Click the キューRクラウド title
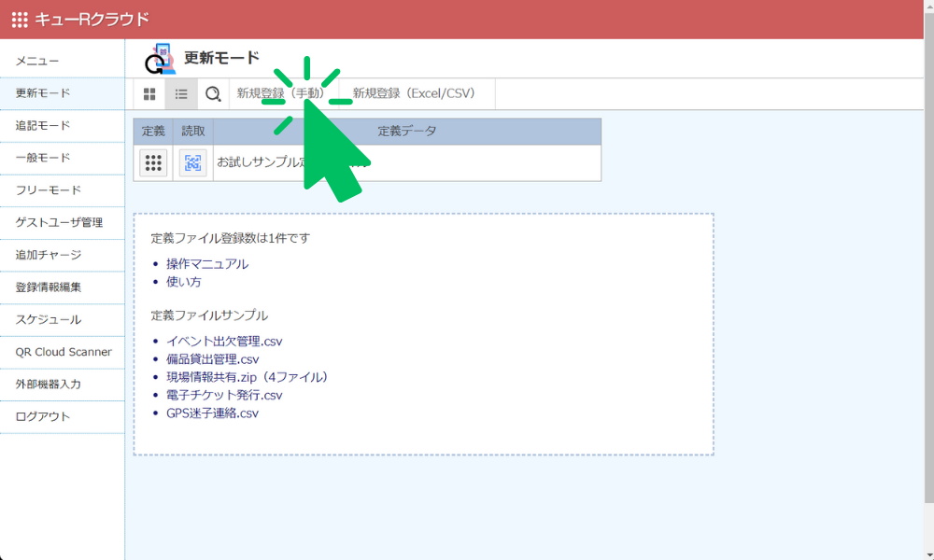The image size is (934, 560). (92, 20)
